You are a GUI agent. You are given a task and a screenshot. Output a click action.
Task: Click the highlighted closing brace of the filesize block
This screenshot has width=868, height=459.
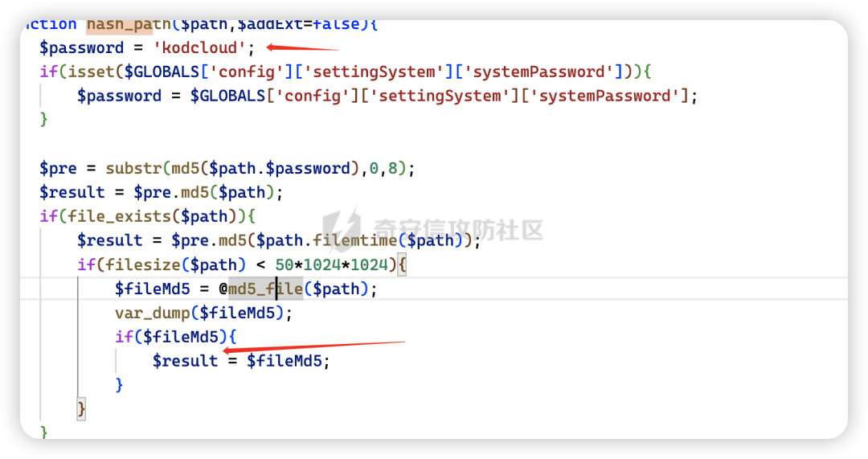coord(81,409)
